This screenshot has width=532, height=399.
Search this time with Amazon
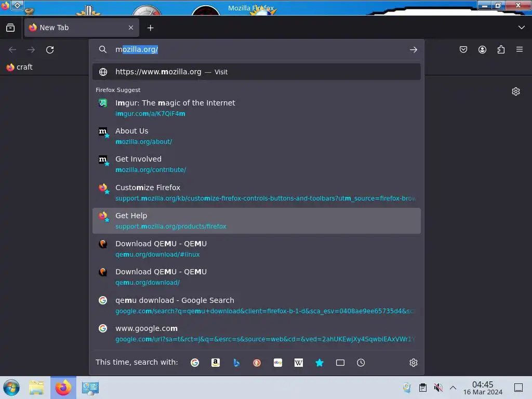click(x=216, y=363)
